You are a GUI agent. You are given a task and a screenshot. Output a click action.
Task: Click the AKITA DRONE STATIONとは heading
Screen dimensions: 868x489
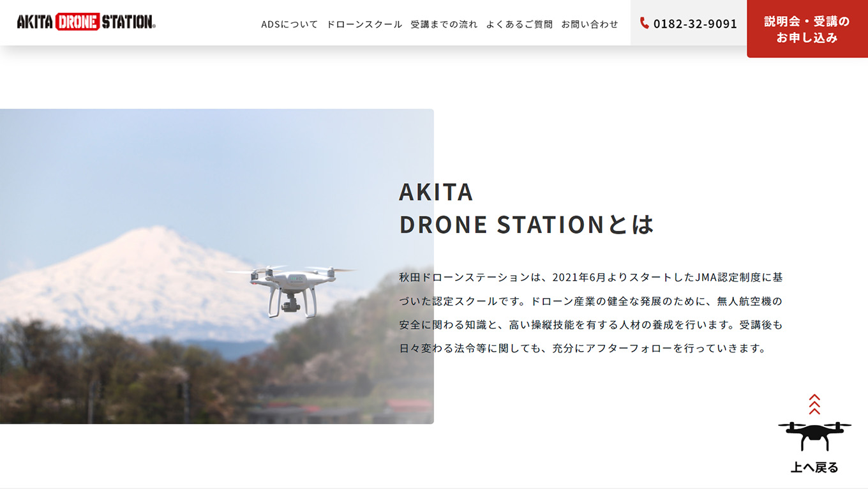tap(527, 208)
